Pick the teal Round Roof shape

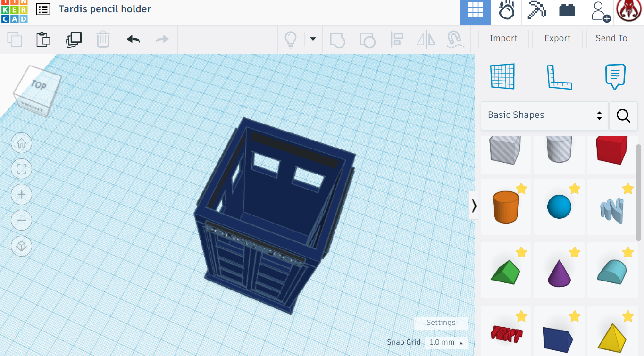tap(612, 273)
